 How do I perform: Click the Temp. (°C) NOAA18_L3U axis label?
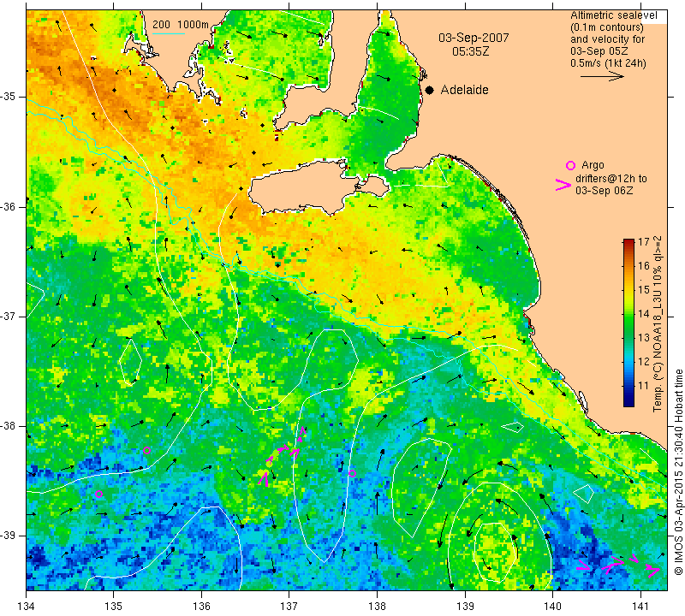click(x=658, y=324)
